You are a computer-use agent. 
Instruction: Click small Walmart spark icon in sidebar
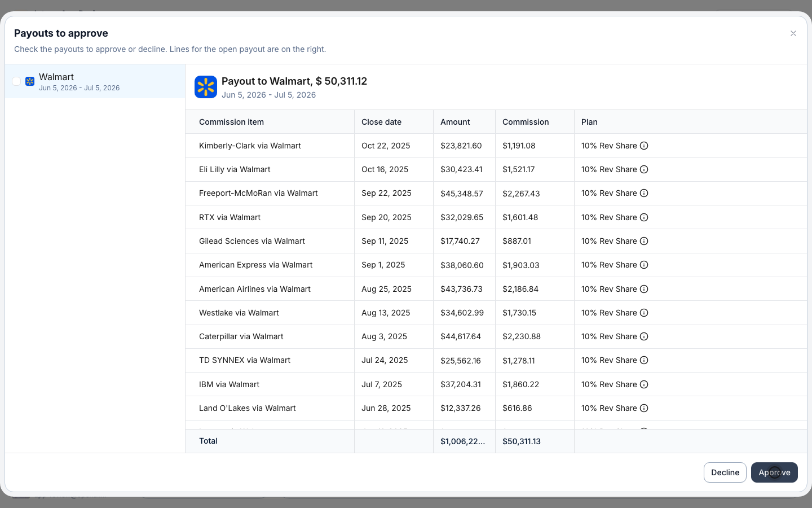coord(30,81)
